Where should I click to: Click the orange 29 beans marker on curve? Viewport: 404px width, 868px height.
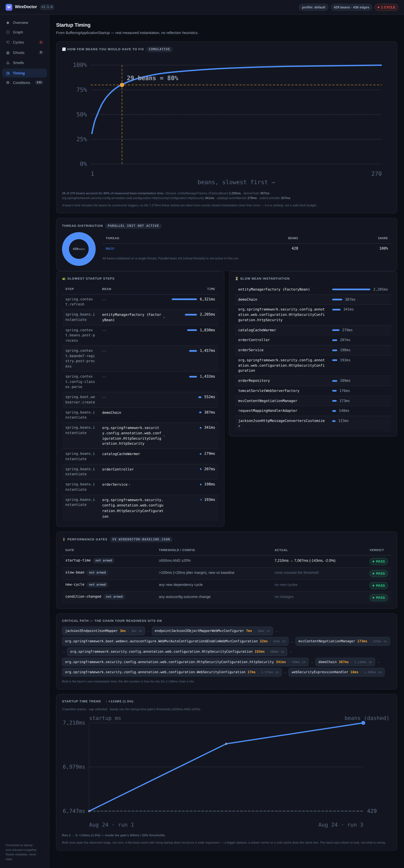122,85
